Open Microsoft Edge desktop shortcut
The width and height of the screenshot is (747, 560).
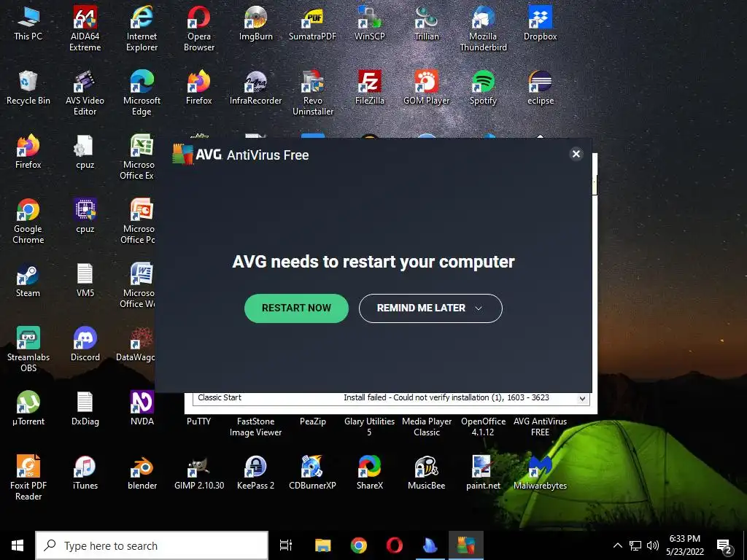[x=142, y=93]
